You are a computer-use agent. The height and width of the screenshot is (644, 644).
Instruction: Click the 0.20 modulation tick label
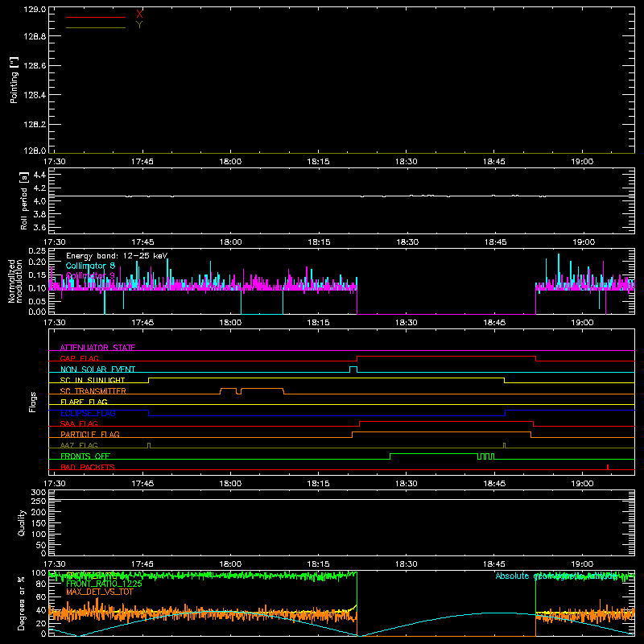(37, 262)
